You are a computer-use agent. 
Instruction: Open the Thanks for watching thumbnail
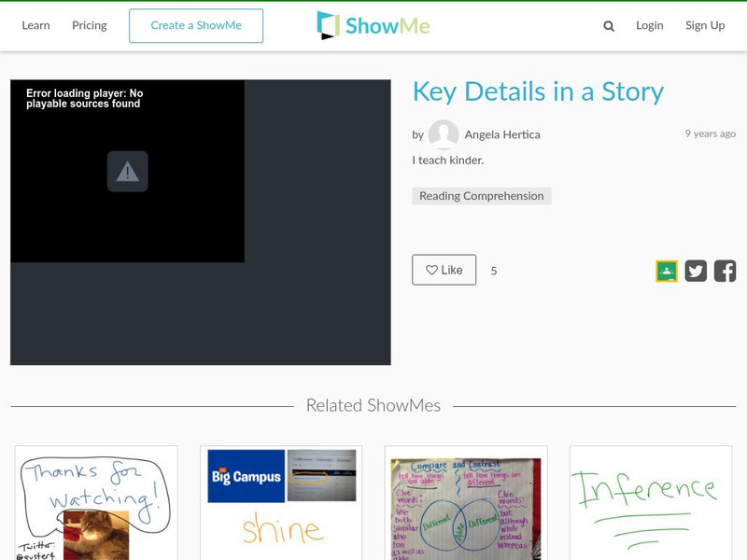pyautogui.click(x=96, y=503)
